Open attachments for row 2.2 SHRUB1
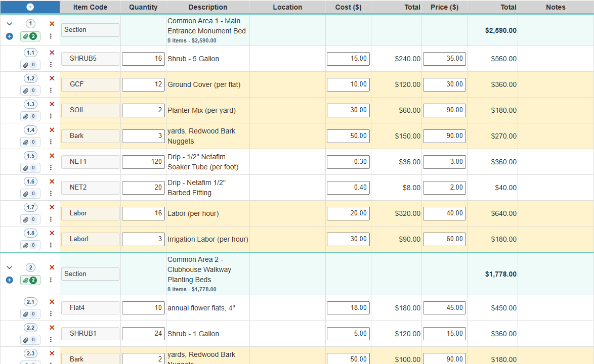This screenshot has height=364, width=594. point(30,340)
